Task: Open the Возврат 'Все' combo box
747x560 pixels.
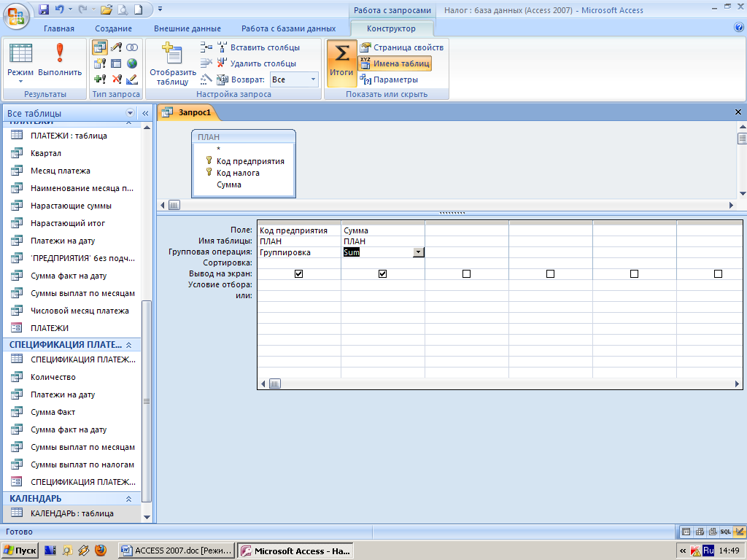Action: (x=294, y=79)
